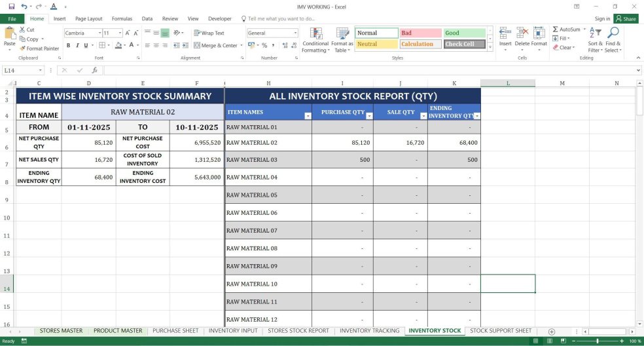Click the Format cells icon

pos(539,33)
